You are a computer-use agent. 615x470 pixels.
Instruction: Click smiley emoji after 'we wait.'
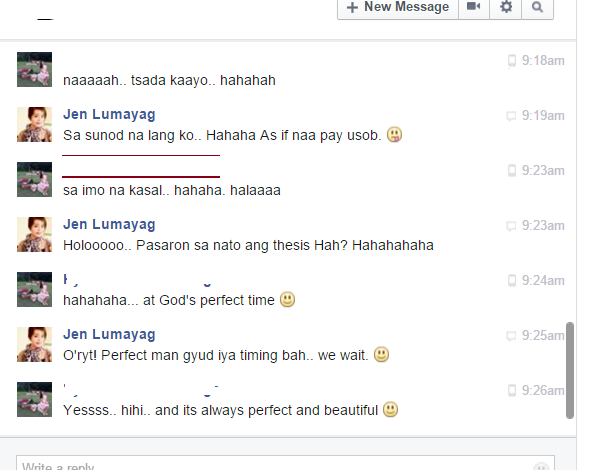pos(381,354)
